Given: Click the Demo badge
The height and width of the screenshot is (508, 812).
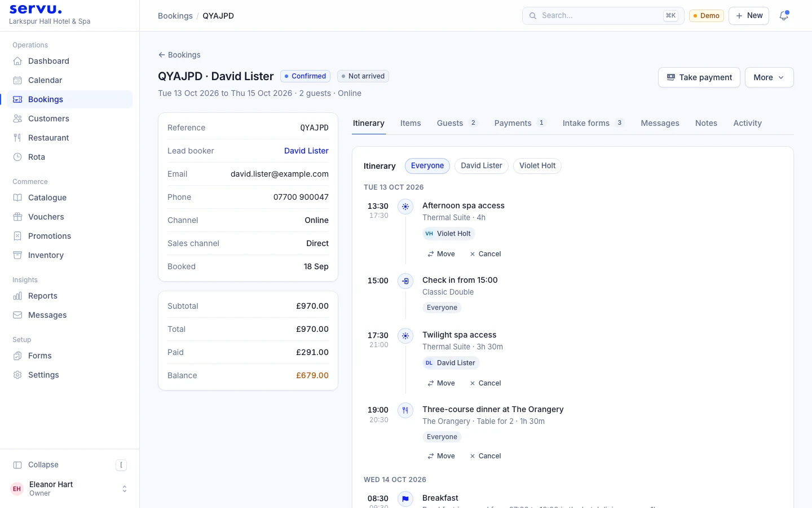Looking at the screenshot, I should click(706, 16).
